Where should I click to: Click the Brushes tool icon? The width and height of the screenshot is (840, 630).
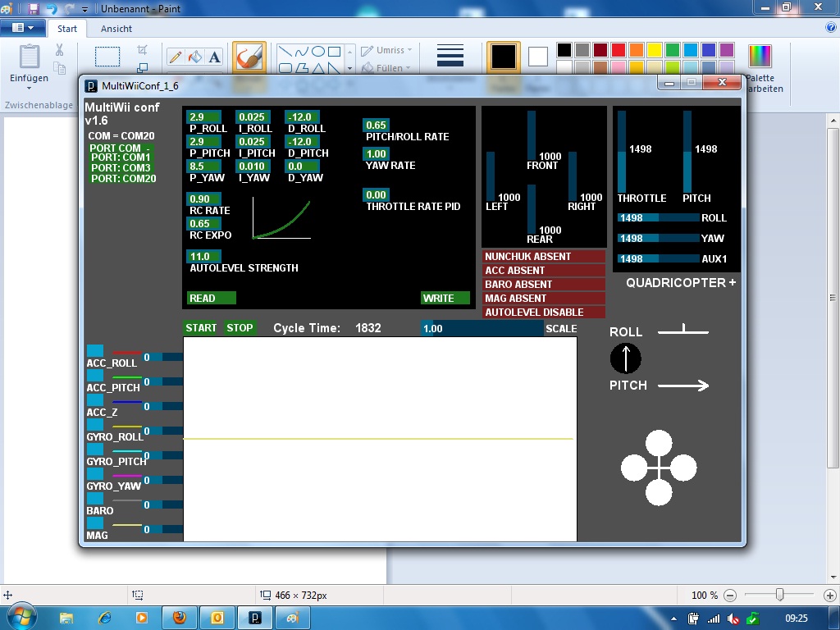(249, 57)
